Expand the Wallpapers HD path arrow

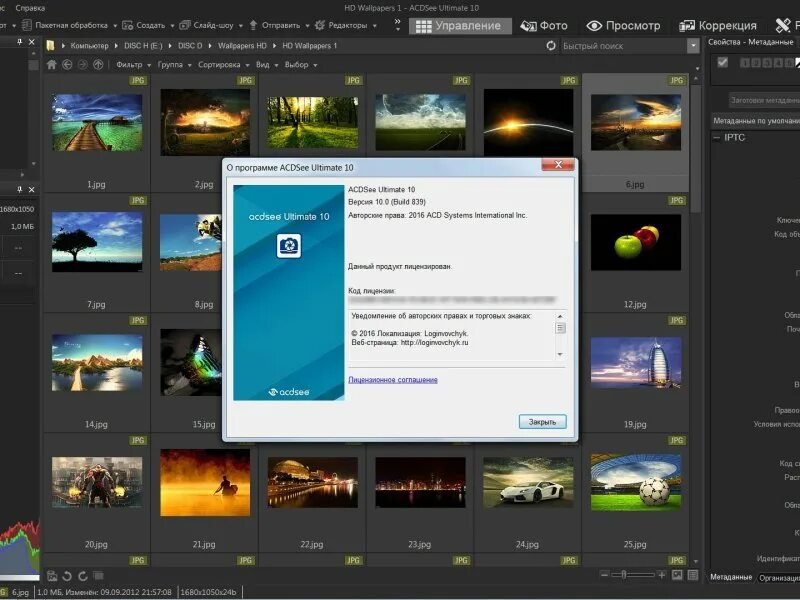(x=274, y=46)
